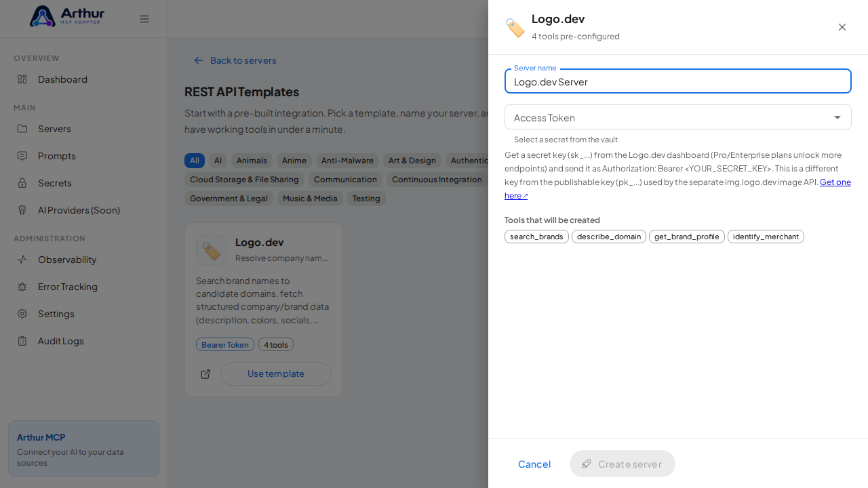Click the Dashboard grid icon
The image size is (868, 488).
click(x=22, y=79)
